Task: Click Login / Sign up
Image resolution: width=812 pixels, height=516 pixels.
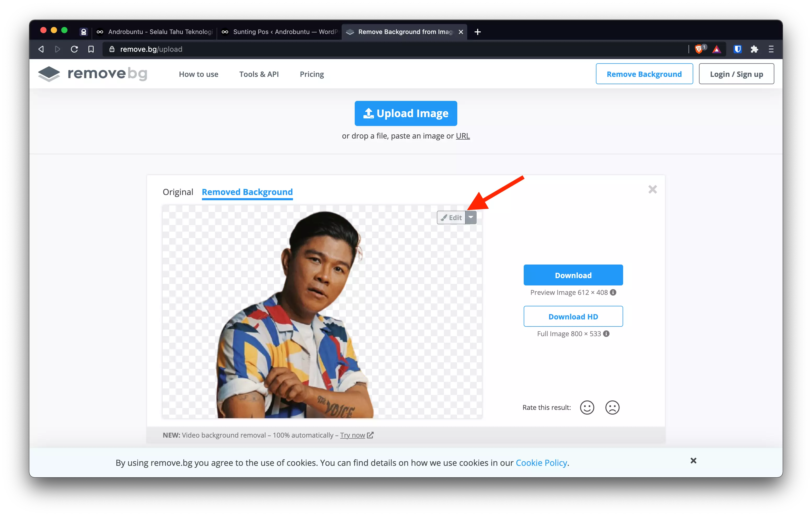Action: 736,74
